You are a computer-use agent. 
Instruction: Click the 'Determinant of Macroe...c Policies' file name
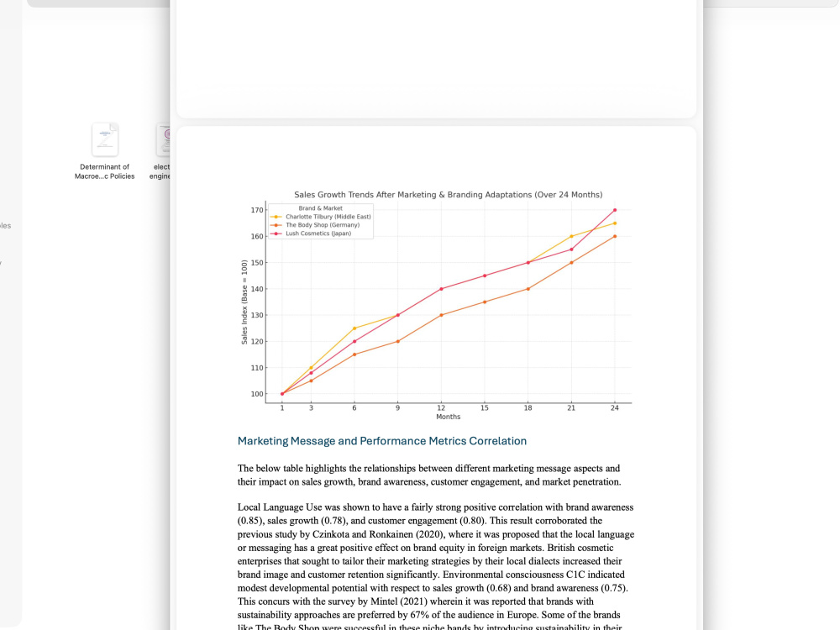(x=104, y=171)
